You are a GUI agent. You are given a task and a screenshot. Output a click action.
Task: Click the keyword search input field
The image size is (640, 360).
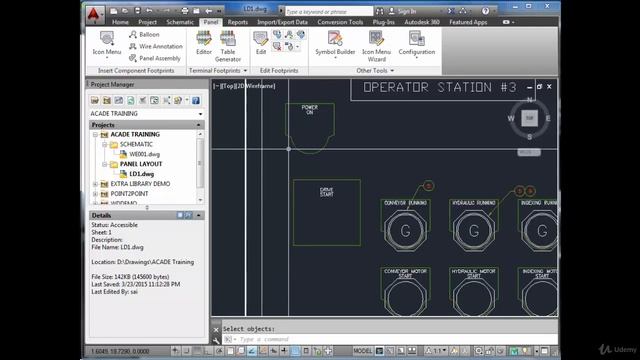(329, 11)
